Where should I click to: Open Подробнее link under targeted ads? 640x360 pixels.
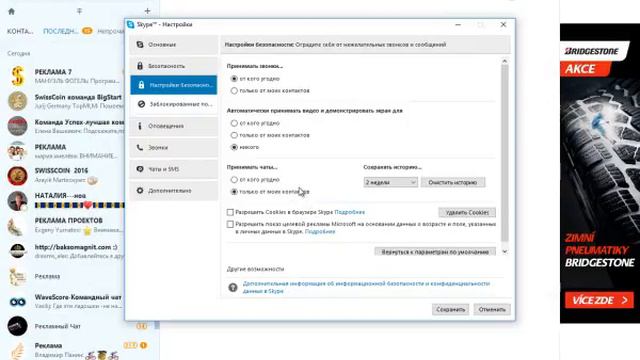pyautogui.click(x=320, y=231)
